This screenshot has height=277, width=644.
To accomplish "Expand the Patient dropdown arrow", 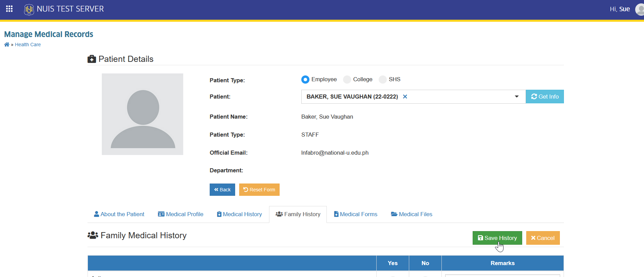I will point(516,97).
